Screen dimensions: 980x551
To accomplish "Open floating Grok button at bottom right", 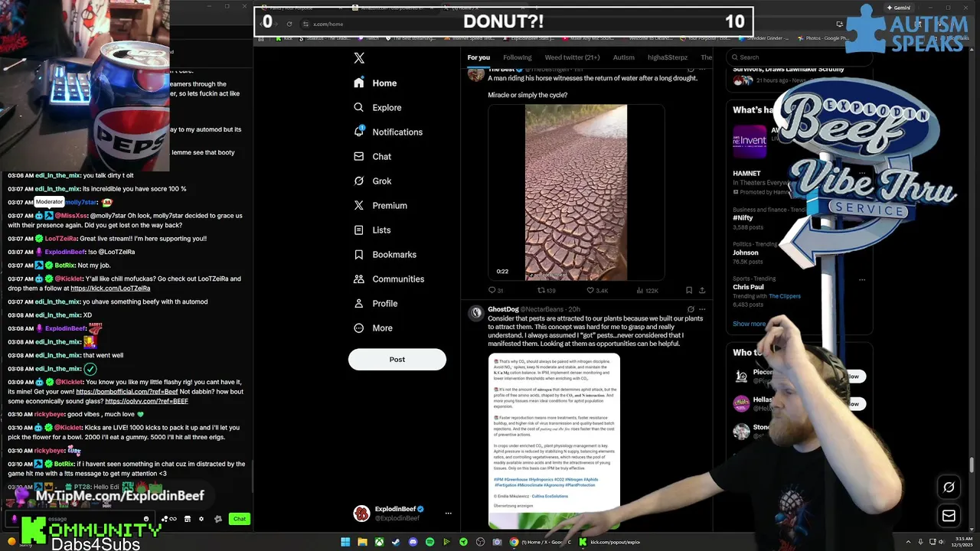I will [949, 487].
